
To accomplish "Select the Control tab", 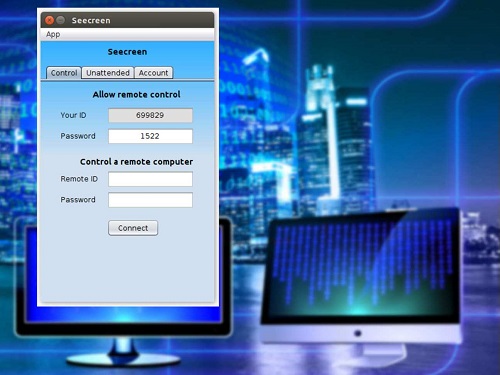I will [64, 73].
